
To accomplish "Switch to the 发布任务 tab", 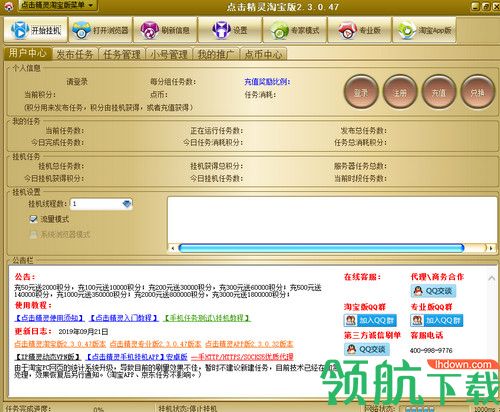I will click(x=75, y=54).
